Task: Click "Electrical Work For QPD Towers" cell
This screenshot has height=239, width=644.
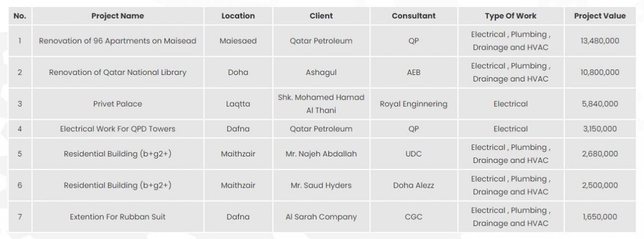Action: (117, 129)
